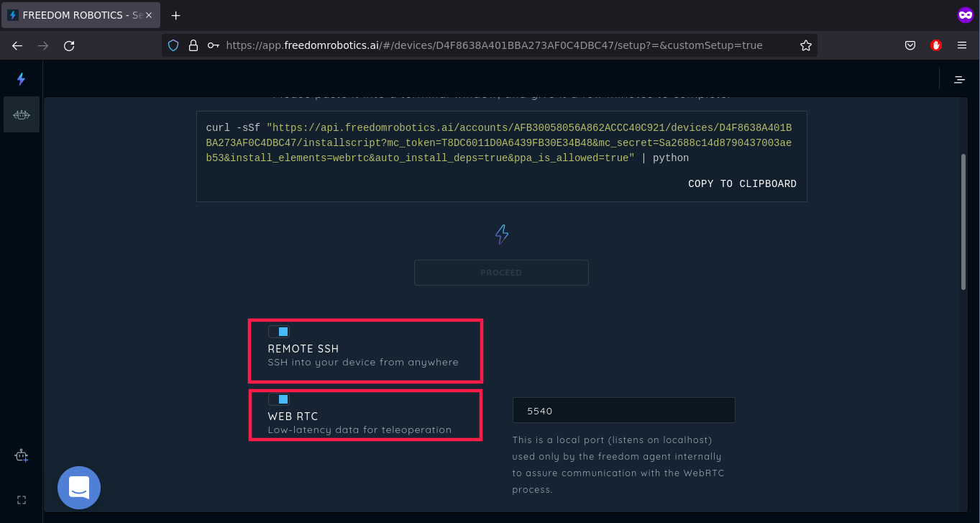Toggle the Remote SSH switch
Viewport: 980px width, 523px height.
pos(278,332)
